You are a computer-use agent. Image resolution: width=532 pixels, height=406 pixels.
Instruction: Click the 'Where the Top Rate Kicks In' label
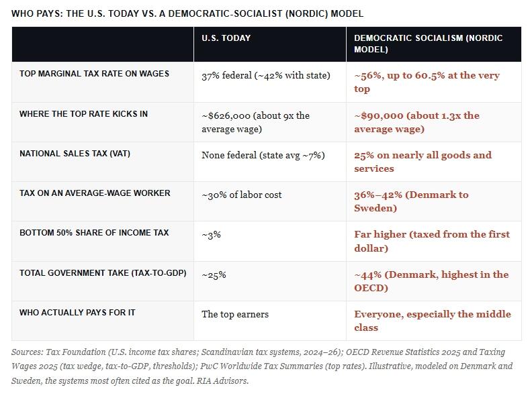click(83, 114)
